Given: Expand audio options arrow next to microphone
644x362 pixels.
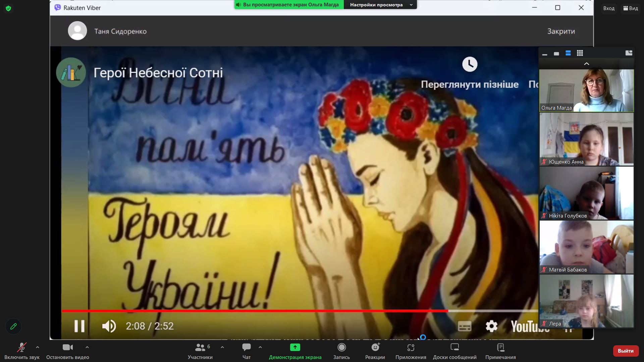Looking at the screenshot, I should 38,347.
